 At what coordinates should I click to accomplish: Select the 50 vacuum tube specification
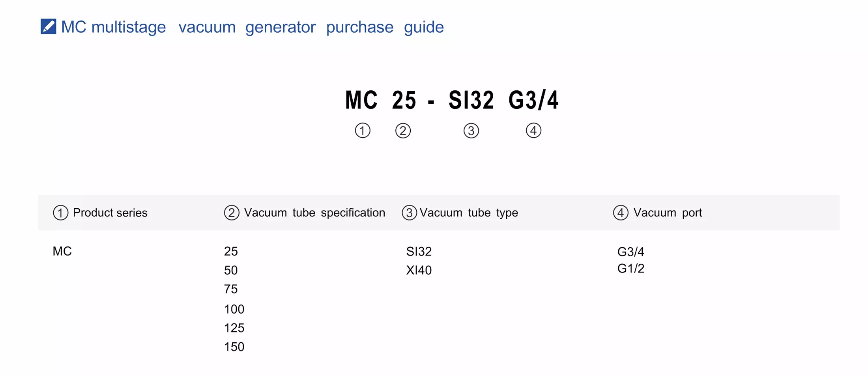click(231, 270)
